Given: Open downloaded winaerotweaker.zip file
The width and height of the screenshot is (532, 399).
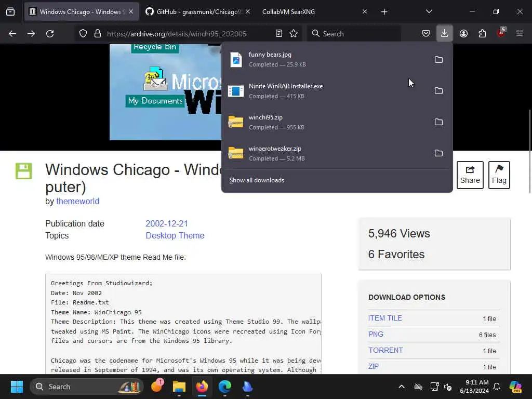Looking at the screenshot, I should pyautogui.click(x=326, y=153).
